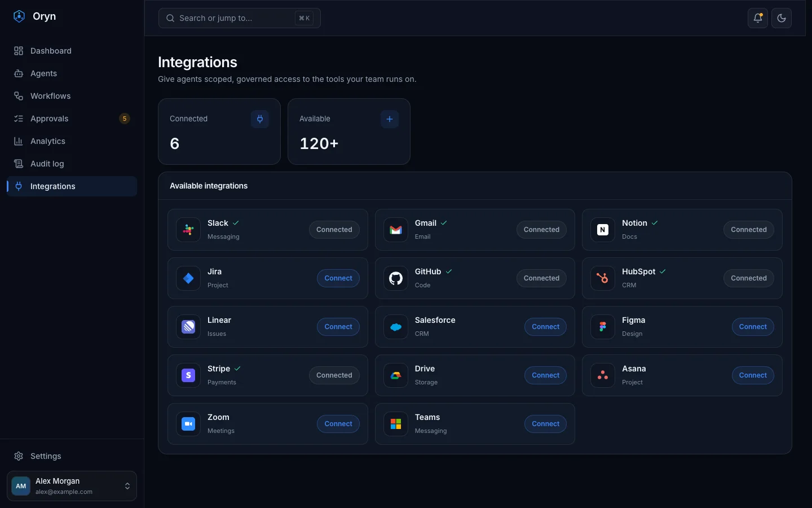Click the alex@example.com email text
Image resolution: width=812 pixels, height=508 pixels.
(64, 492)
